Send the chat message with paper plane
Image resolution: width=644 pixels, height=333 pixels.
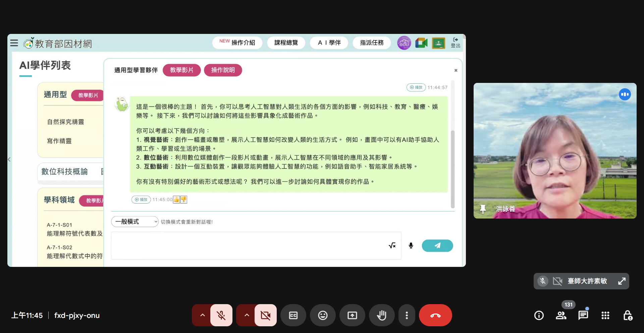point(437,245)
